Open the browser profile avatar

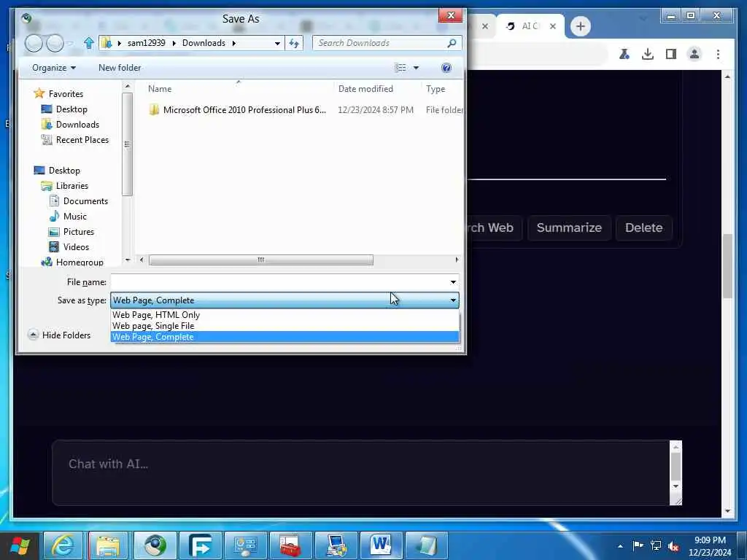694,54
